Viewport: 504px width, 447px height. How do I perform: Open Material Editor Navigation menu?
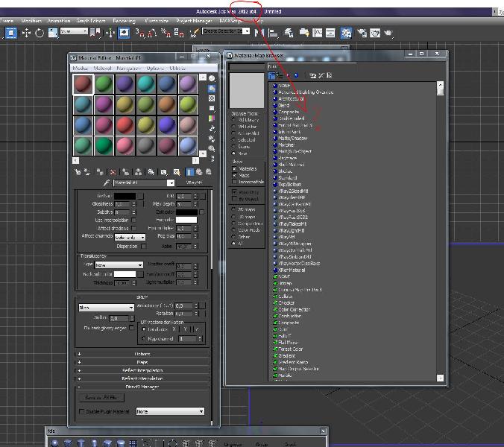coord(128,68)
